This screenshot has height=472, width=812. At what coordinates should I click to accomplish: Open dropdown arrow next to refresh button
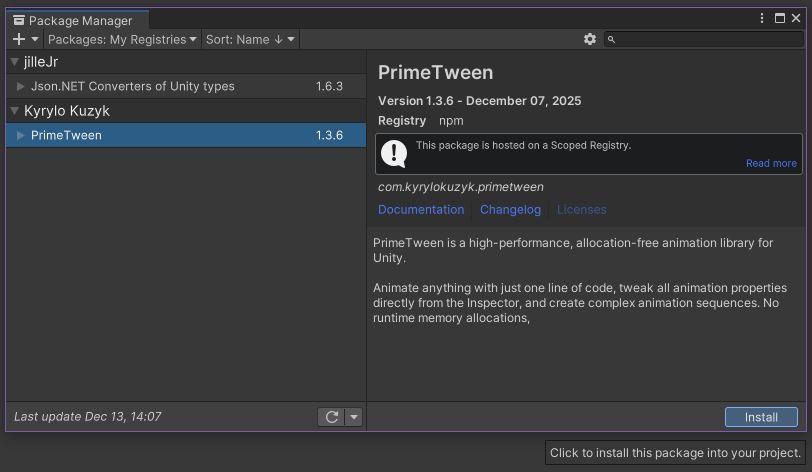coord(354,417)
